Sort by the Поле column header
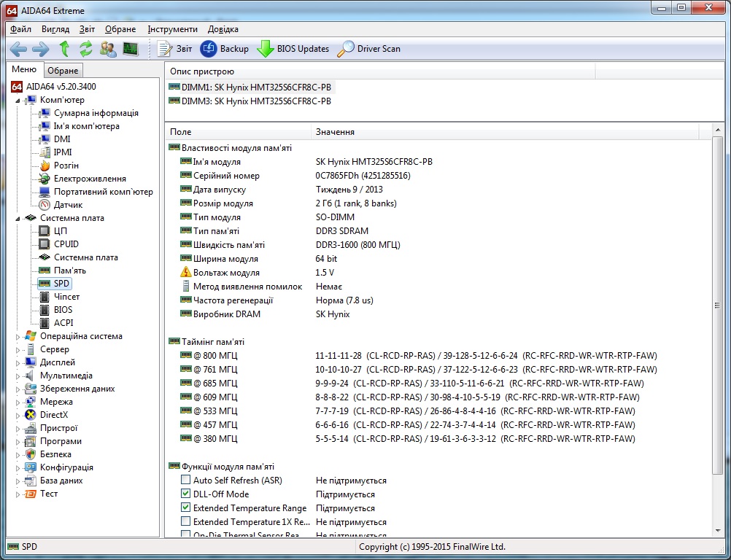This screenshot has height=560, width=731. (x=238, y=132)
